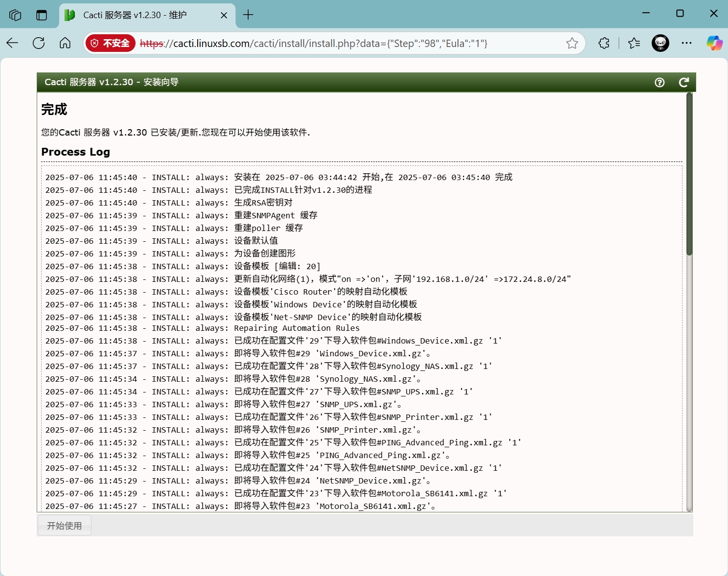728x576 pixels.
Task: Click the Cacti 服务器 v1.2.30 - 安装向导 title
Action: click(112, 82)
